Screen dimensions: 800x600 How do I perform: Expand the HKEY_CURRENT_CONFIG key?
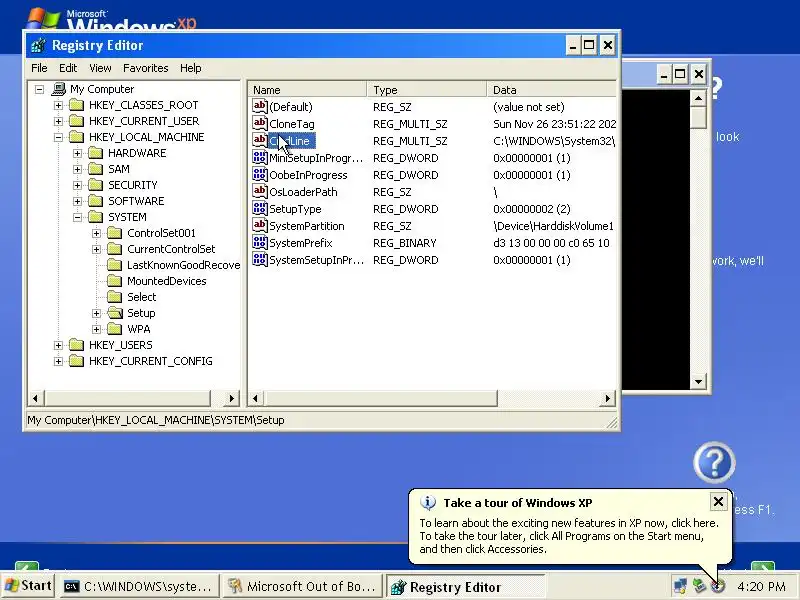click(x=58, y=361)
